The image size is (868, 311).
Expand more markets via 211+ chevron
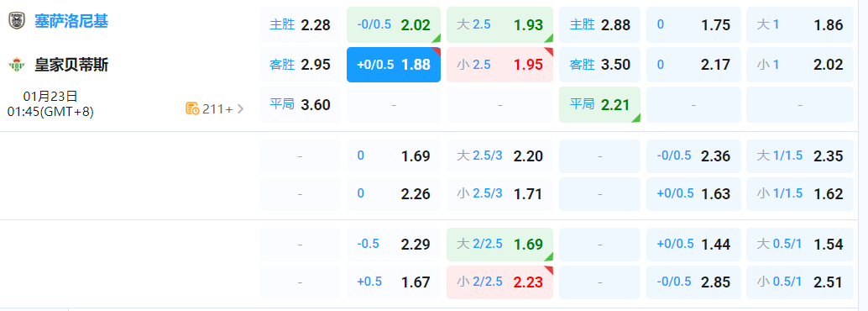pyautogui.click(x=240, y=108)
